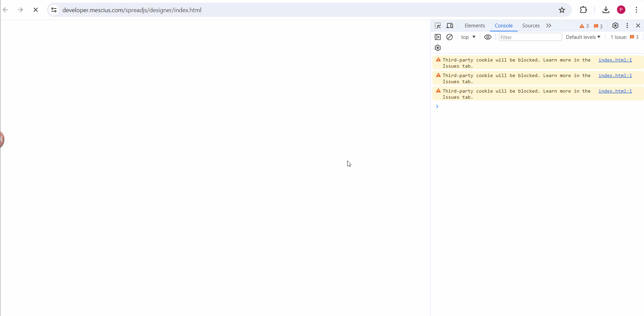Select the first cookie warning message
The width and height of the screenshot is (644, 316).
tap(538, 63)
